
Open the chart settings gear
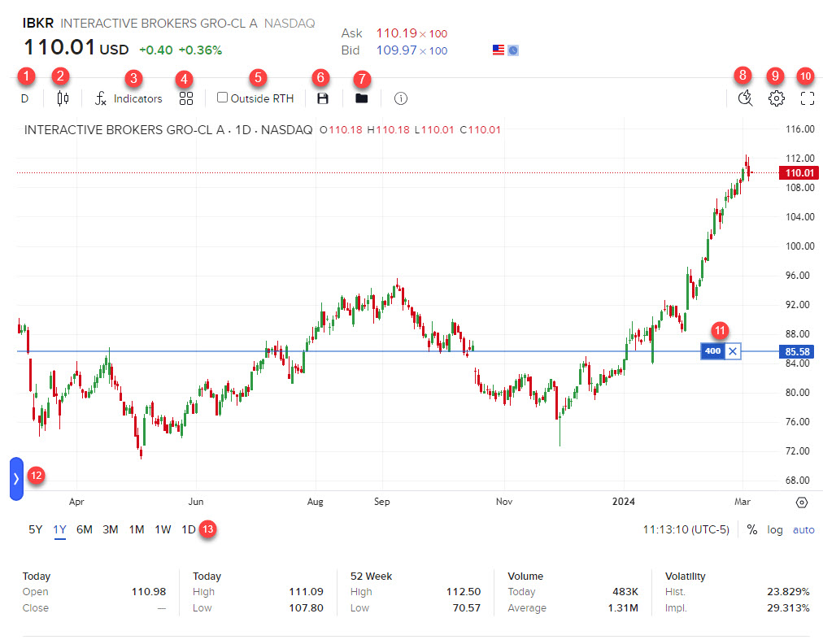pos(776,98)
